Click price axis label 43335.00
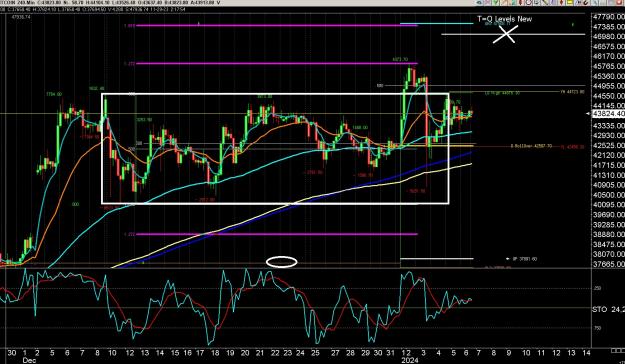 [x=609, y=126]
